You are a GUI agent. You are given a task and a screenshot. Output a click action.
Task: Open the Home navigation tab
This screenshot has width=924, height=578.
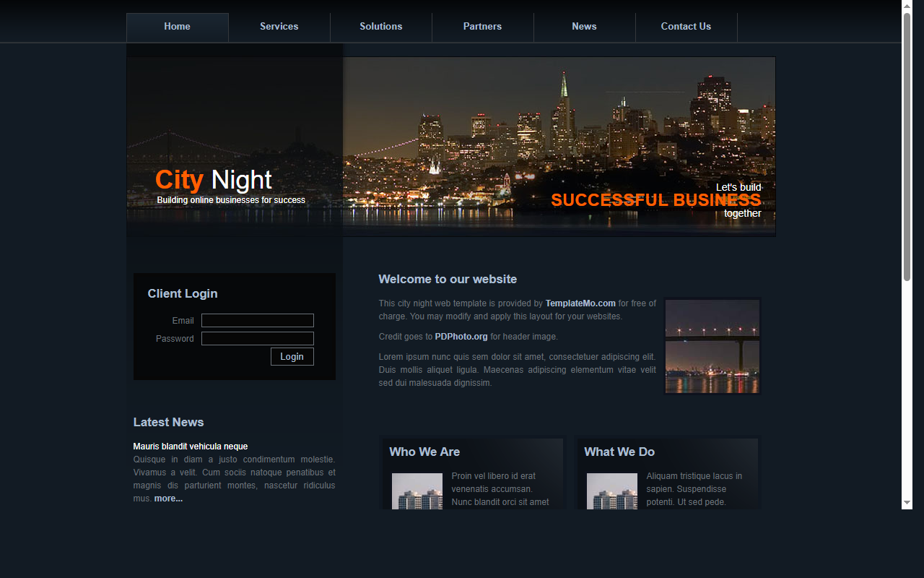click(x=177, y=27)
